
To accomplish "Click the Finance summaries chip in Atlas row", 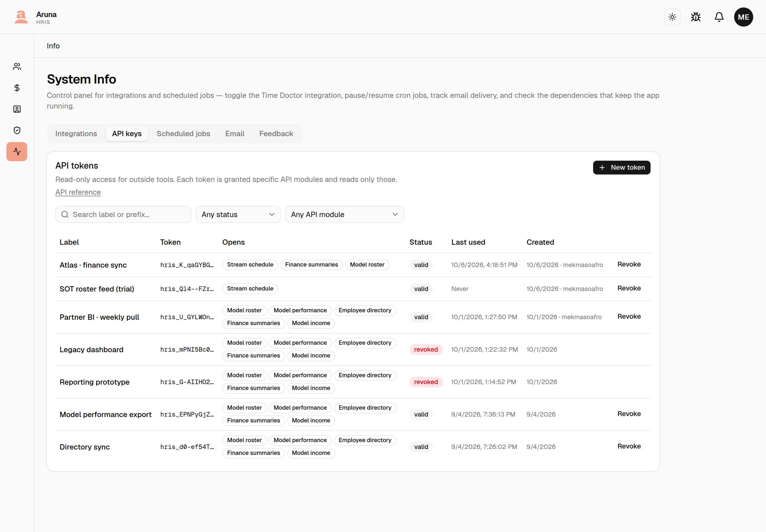I will click(x=311, y=265).
